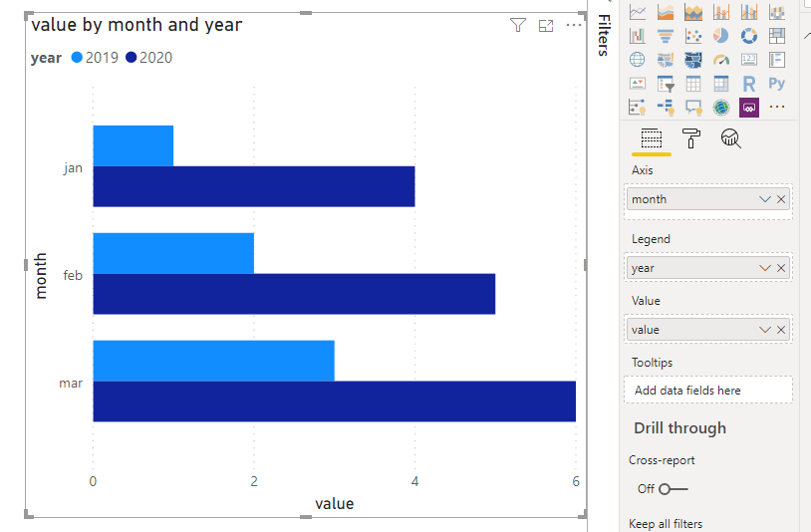The width and height of the screenshot is (811, 532).
Task: Open month field dropdown in Axis
Action: click(764, 199)
